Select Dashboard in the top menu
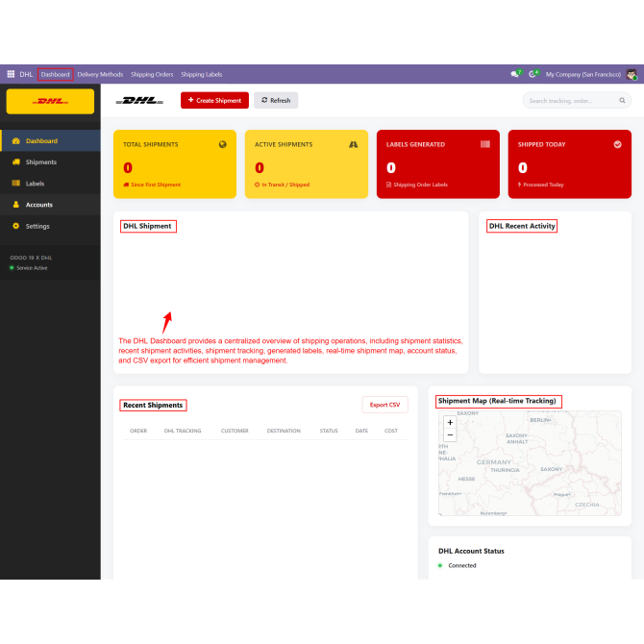 [56, 74]
